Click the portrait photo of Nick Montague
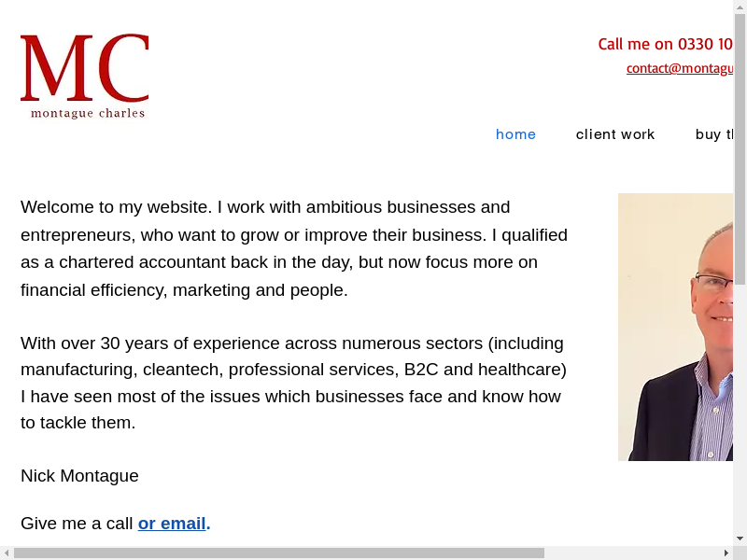Screen dimensions: 747x560 (x=675, y=327)
